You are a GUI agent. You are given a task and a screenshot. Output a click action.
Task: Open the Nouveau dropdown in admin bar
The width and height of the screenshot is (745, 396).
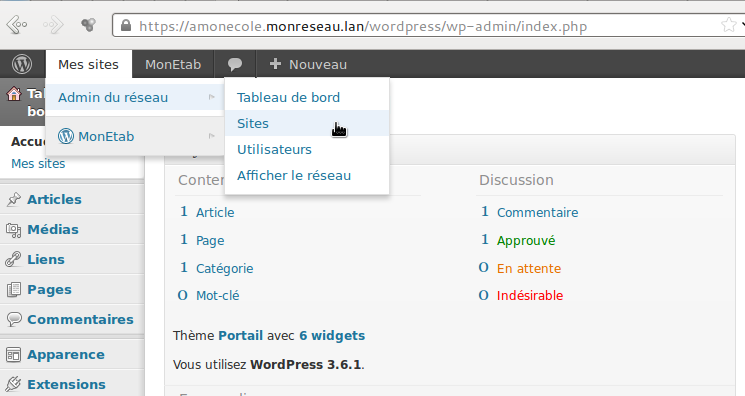[x=308, y=64]
